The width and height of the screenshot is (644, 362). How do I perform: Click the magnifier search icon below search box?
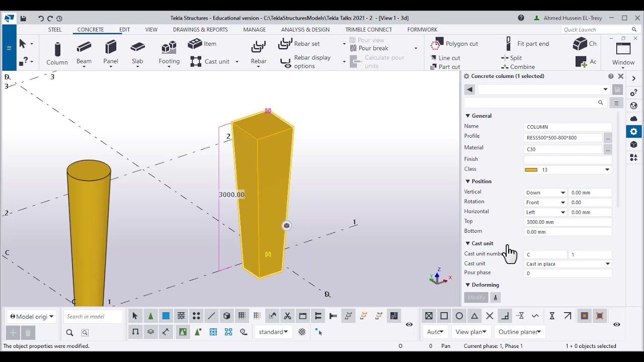[69, 332]
